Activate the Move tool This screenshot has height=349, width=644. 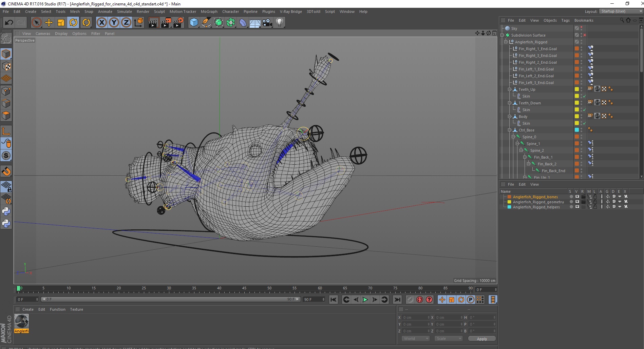point(49,23)
